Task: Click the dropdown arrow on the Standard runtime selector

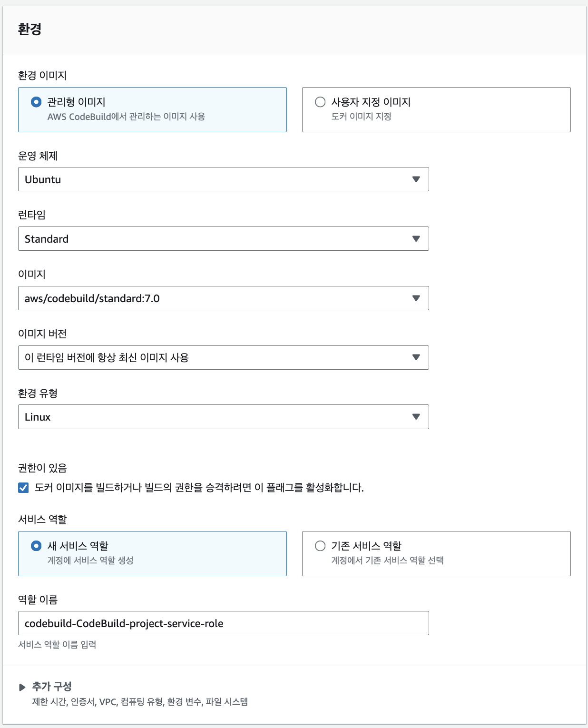Action: (417, 239)
